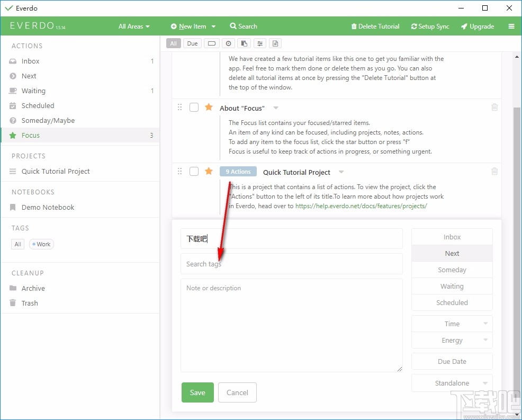Image resolution: width=522 pixels, height=420 pixels.
Task: Focus the item title input field
Action: pyautogui.click(x=292, y=238)
